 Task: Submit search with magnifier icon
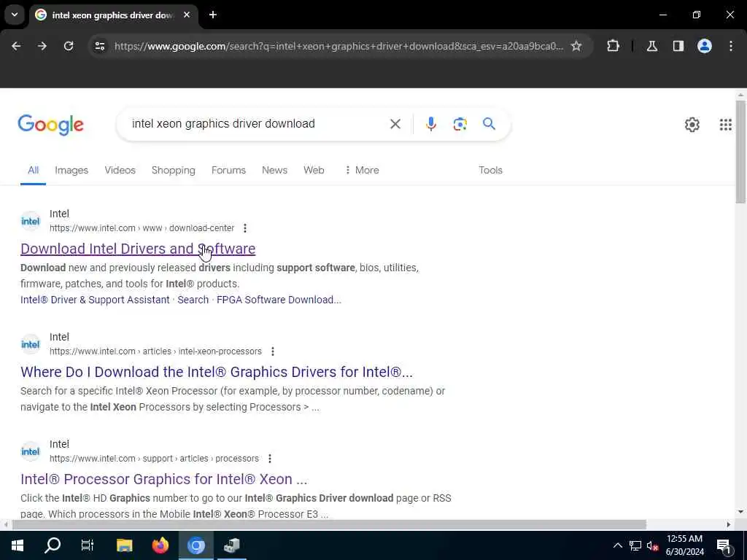[489, 124]
